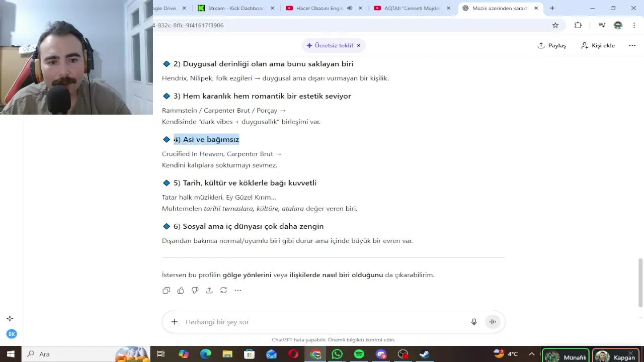Click heading 2) Duygusal derinliği olan
The image size is (644, 362).
(263, 64)
